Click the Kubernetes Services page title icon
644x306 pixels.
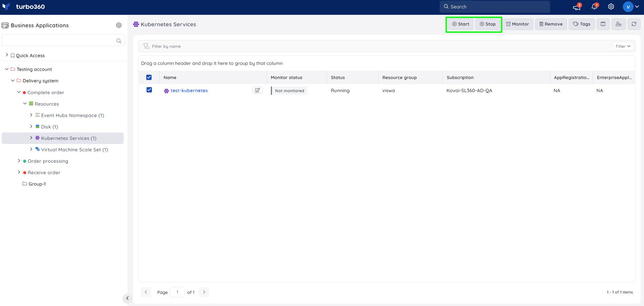click(x=136, y=24)
